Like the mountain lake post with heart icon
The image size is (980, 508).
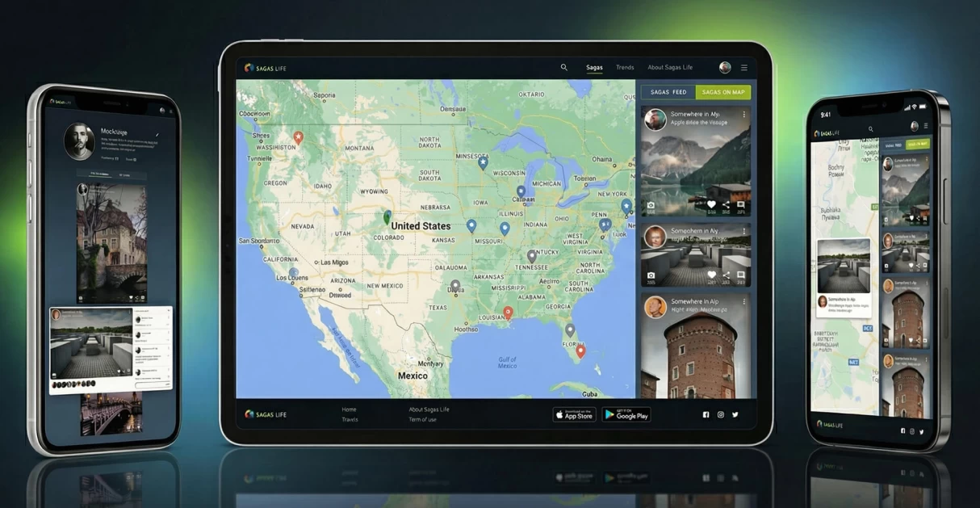[711, 205]
